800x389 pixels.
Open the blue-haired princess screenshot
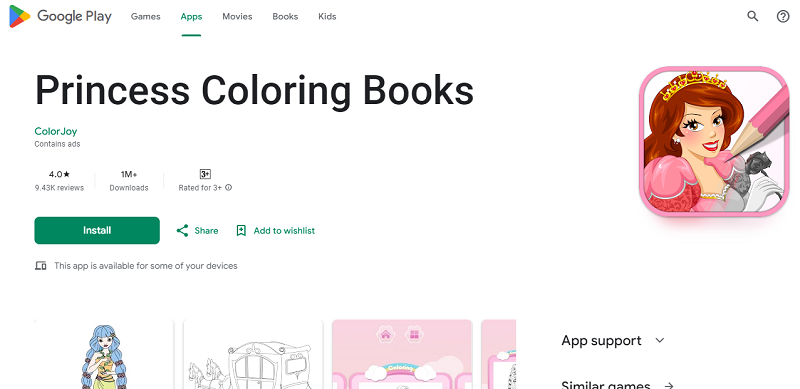point(104,354)
